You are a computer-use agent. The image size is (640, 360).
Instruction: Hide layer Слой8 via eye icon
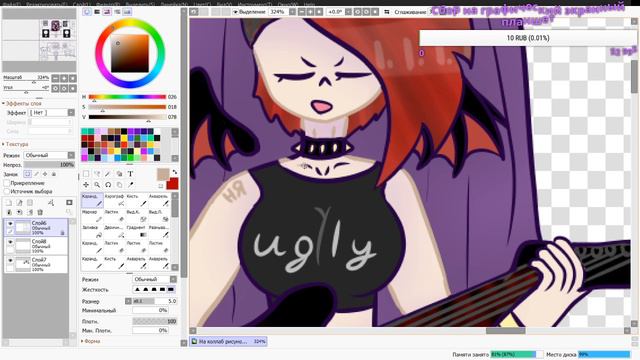[x=10, y=242]
